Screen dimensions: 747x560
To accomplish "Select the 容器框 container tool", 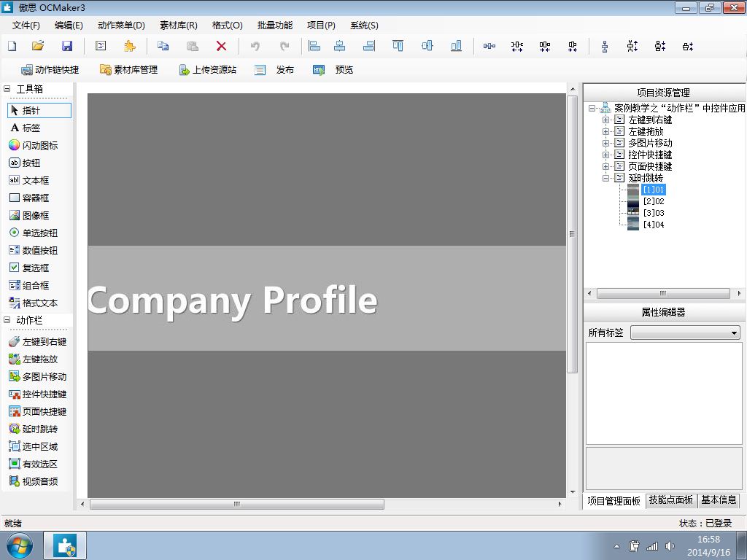I will pos(29,198).
